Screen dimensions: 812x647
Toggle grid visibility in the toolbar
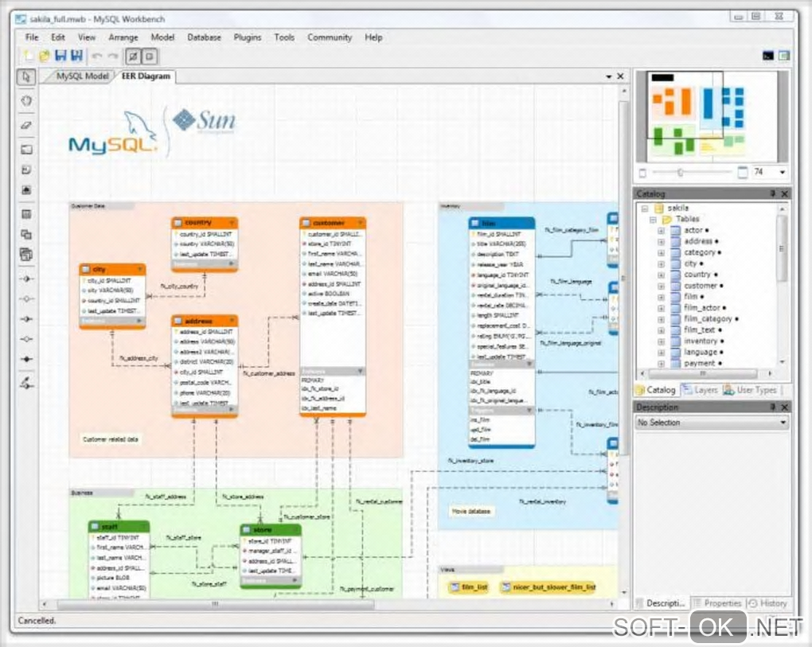click(133, 57)
